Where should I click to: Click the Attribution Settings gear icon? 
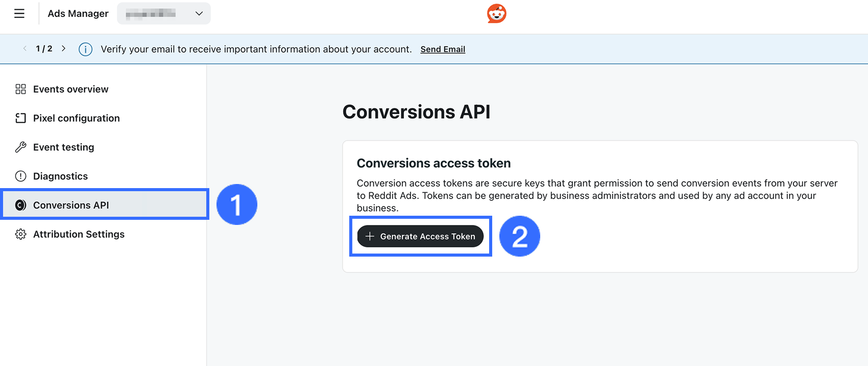(x=20, y=234)
